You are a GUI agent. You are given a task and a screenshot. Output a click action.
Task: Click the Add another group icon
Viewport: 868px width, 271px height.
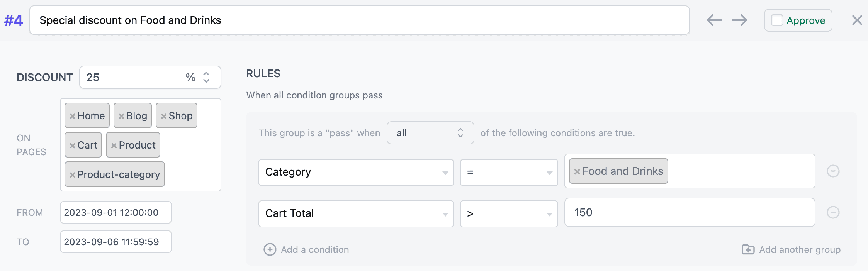tap(748, 250)
